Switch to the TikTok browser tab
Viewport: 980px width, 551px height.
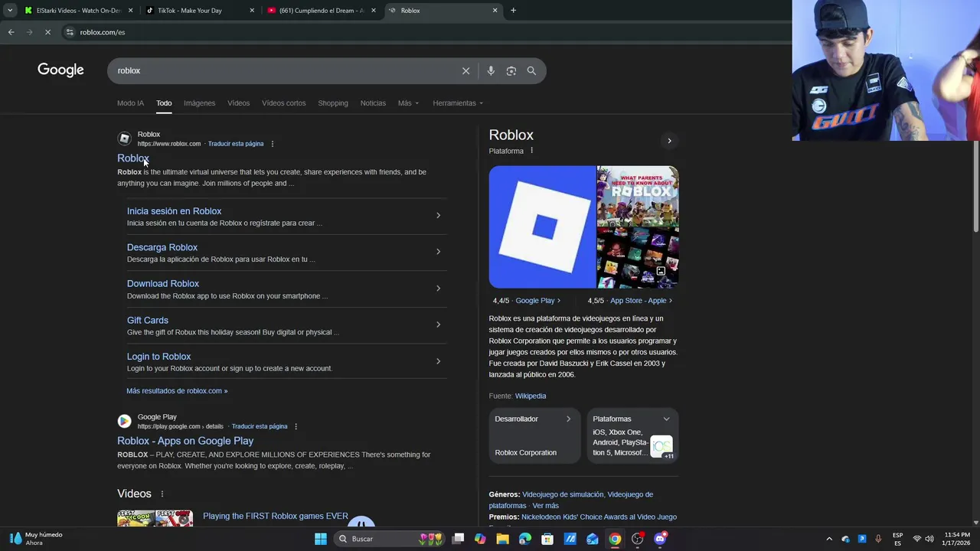point(199,11)
